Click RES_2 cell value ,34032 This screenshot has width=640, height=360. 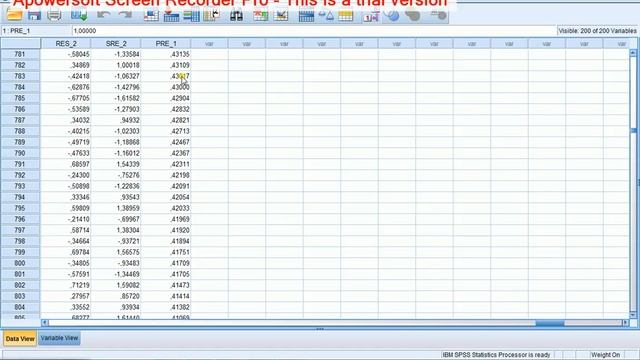click(x=66, y=120)
